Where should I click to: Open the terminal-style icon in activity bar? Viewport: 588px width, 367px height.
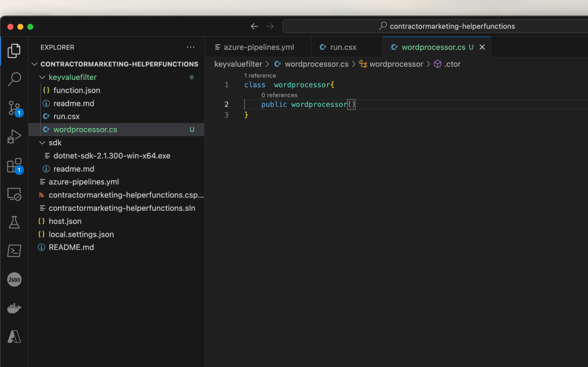14,251
